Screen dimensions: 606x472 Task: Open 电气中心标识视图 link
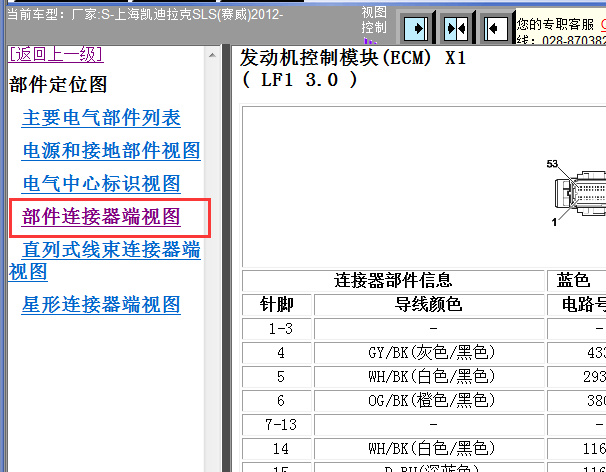click(101, 183)
